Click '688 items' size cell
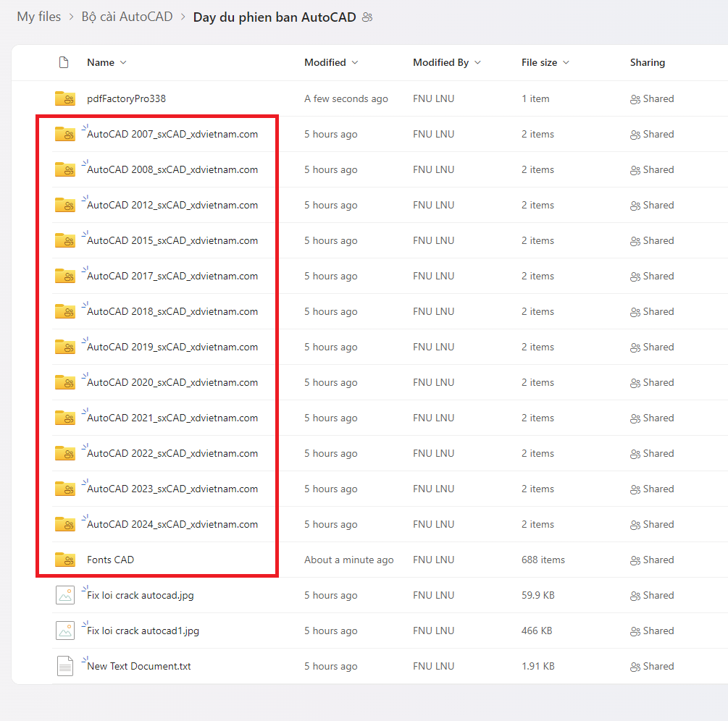 click(543, 560)
